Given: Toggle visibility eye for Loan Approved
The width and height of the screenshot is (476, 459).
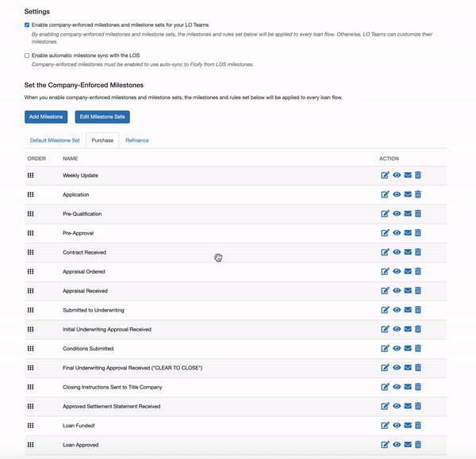Looking at the screenshot, I should coord(397,445).
